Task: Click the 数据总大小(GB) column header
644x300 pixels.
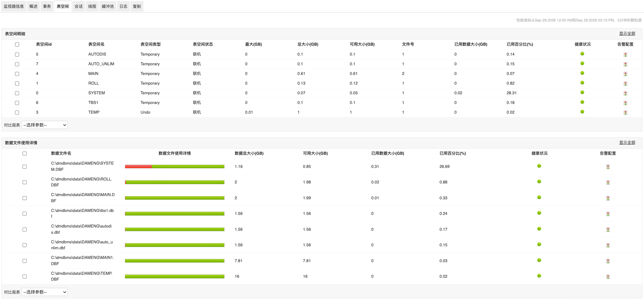Action: [x=249, y=153]
